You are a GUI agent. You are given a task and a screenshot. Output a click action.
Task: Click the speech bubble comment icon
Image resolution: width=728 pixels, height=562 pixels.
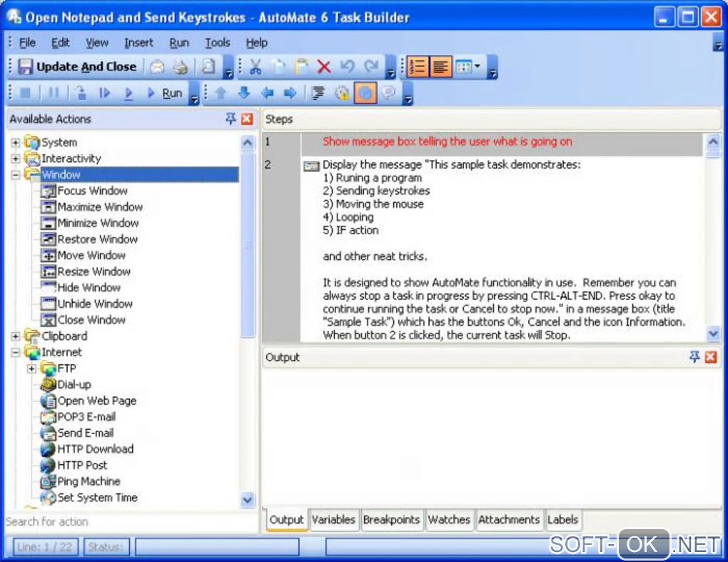point(388,94)
